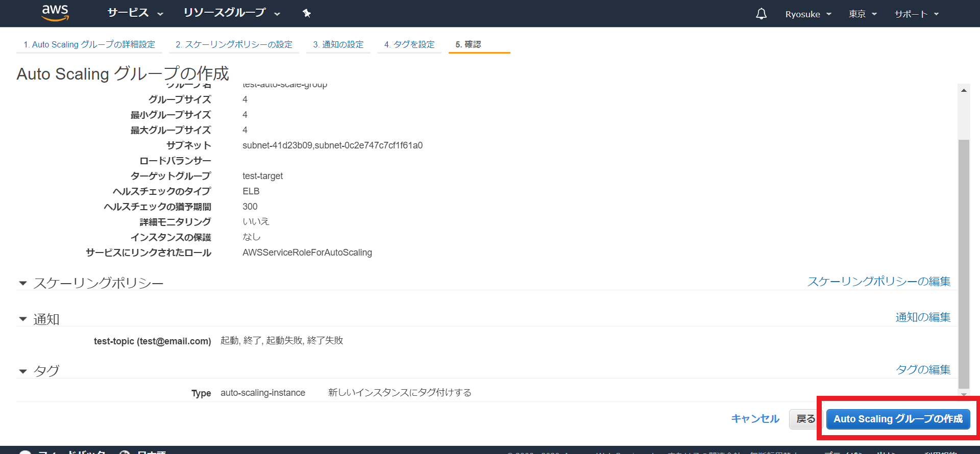Click Auto Scaling グループの作成 button

(898, 419)
